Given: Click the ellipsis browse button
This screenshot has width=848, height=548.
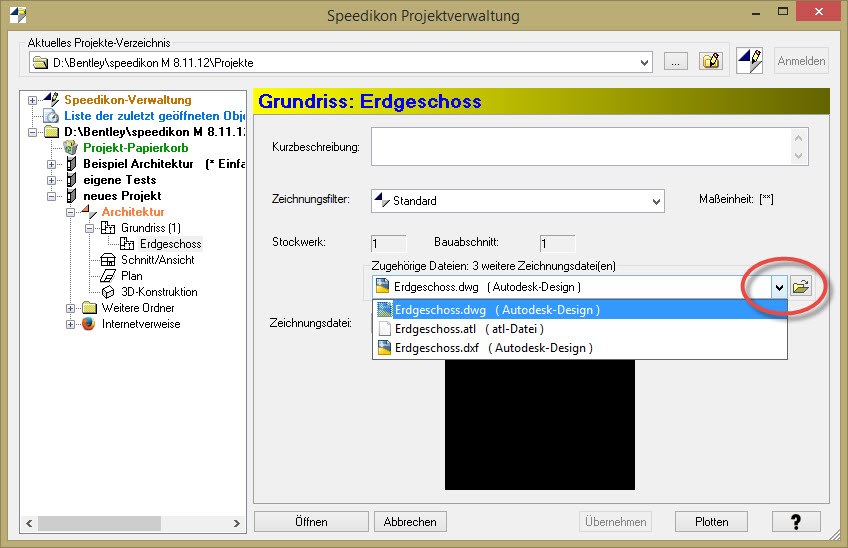Looking at the screenshot, I should click(675, 62).
